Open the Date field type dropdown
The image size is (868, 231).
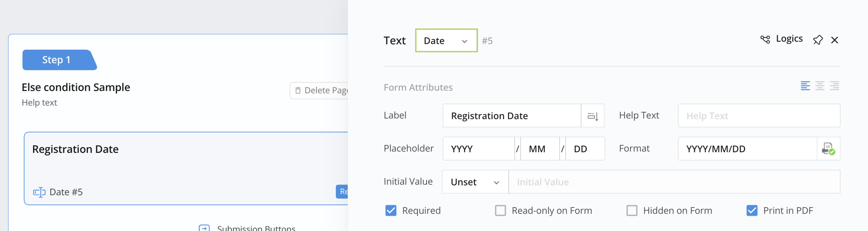[x=446, y=41]
